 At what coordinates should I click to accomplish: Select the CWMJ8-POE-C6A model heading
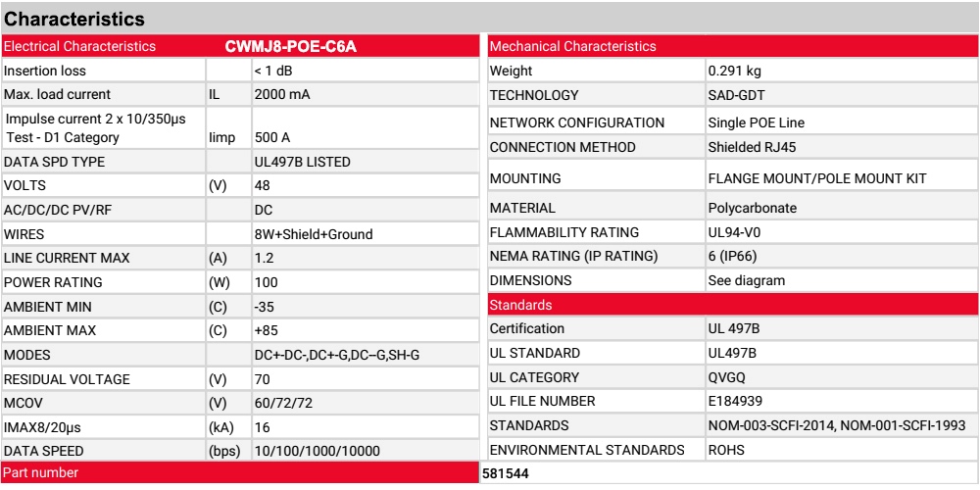tap(291, 47)
